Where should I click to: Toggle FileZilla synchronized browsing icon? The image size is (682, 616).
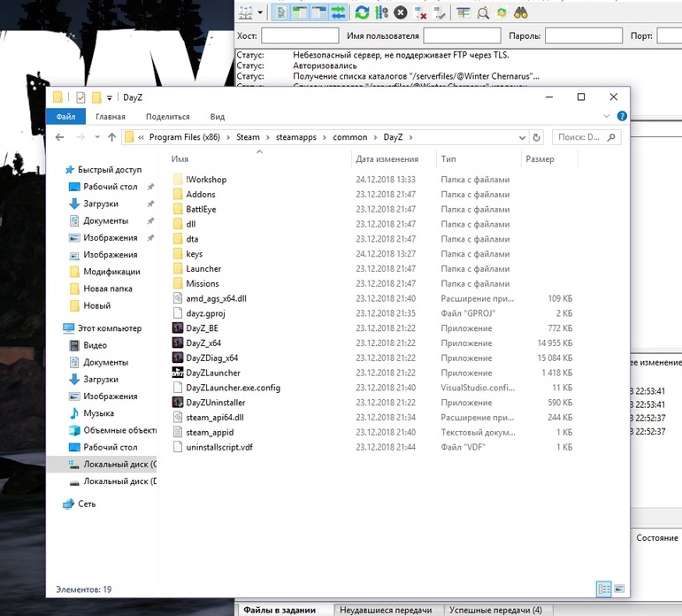point(502,12)
